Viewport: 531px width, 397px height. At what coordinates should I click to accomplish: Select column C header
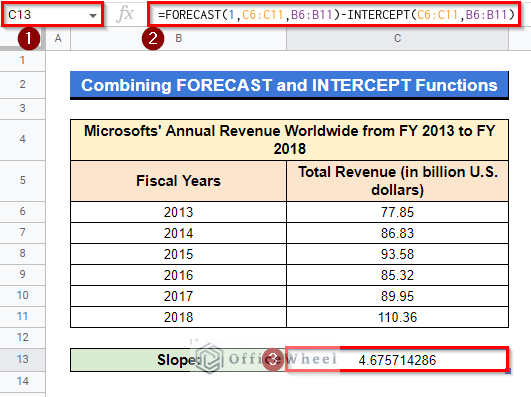coord(398,39)
